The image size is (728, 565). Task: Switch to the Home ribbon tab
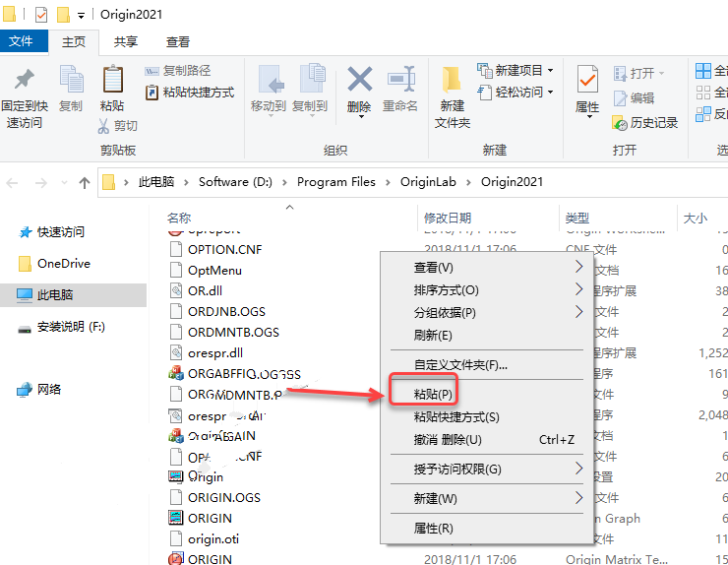pyautogui.click(x=74, y=41)
